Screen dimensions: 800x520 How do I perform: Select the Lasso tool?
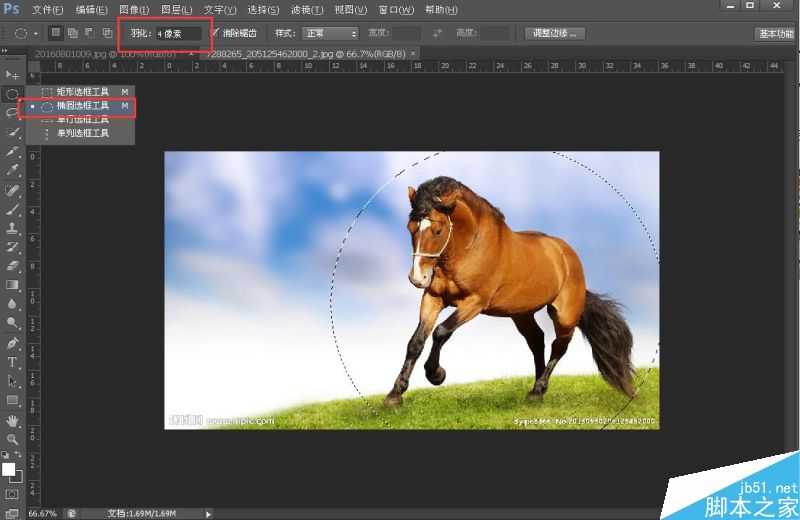click(12, 113)
